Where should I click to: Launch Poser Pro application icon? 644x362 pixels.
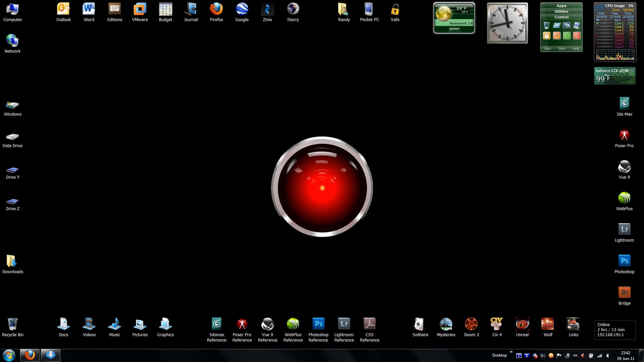tap(624, 138)
